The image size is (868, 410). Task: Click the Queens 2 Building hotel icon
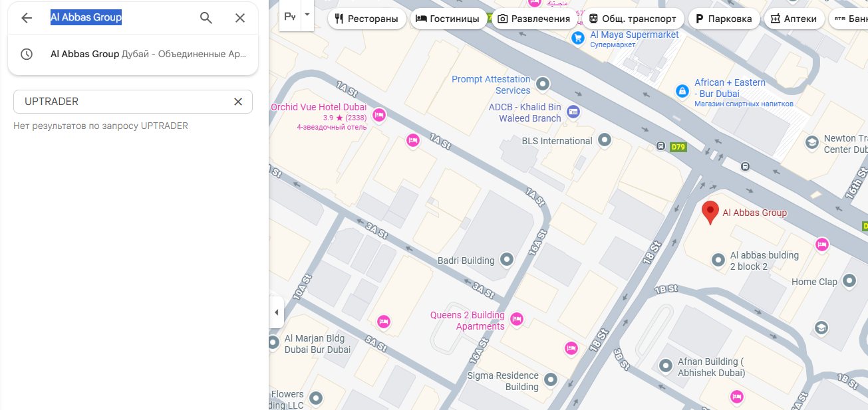click(x=517, y=320)
